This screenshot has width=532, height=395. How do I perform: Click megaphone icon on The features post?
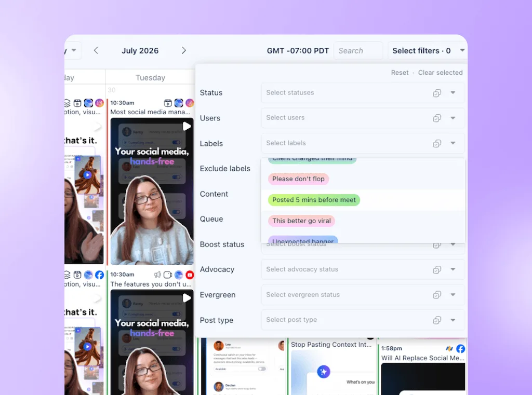[x=157, y=275]
